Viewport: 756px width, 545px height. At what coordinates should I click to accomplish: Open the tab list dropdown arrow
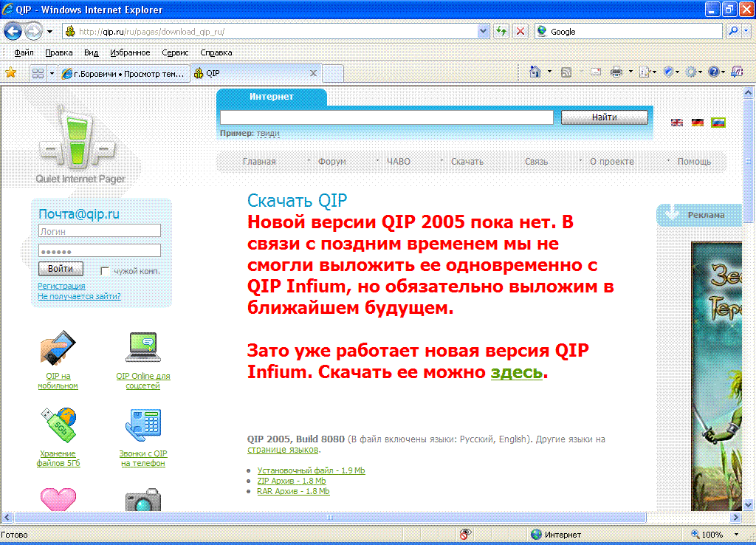52,73
